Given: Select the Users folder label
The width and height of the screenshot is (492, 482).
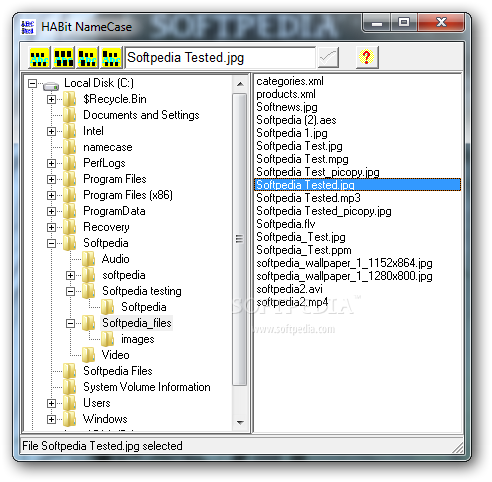Looking at the screenshot, I should coord(97,403).
